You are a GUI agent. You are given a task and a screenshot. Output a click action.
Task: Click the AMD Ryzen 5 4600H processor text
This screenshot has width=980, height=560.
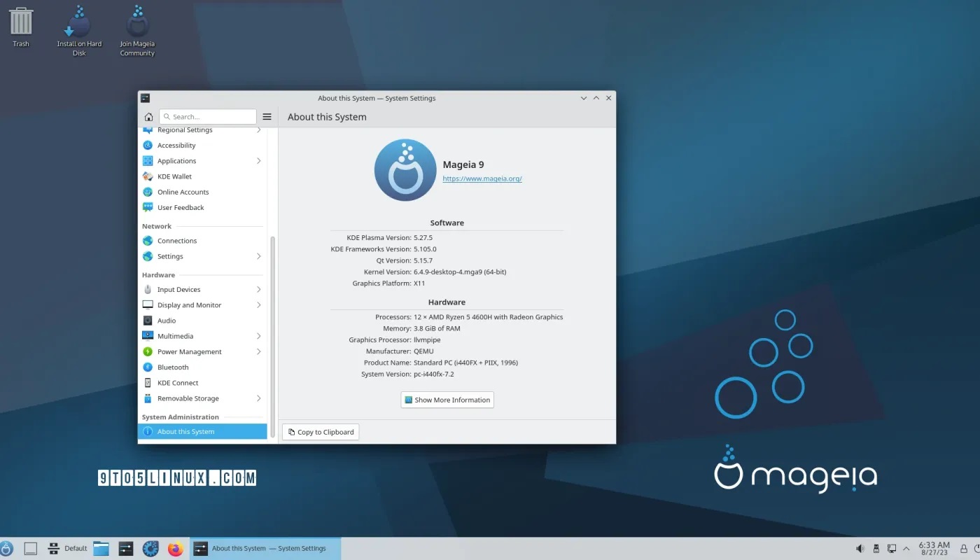click(489, 317)
